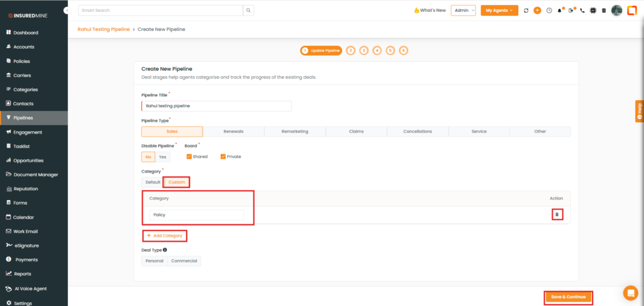Image resolution: width=644 pixels, height=306 pixels.
Task: Click the Pipeline Title input field
Action: [216, 106]
